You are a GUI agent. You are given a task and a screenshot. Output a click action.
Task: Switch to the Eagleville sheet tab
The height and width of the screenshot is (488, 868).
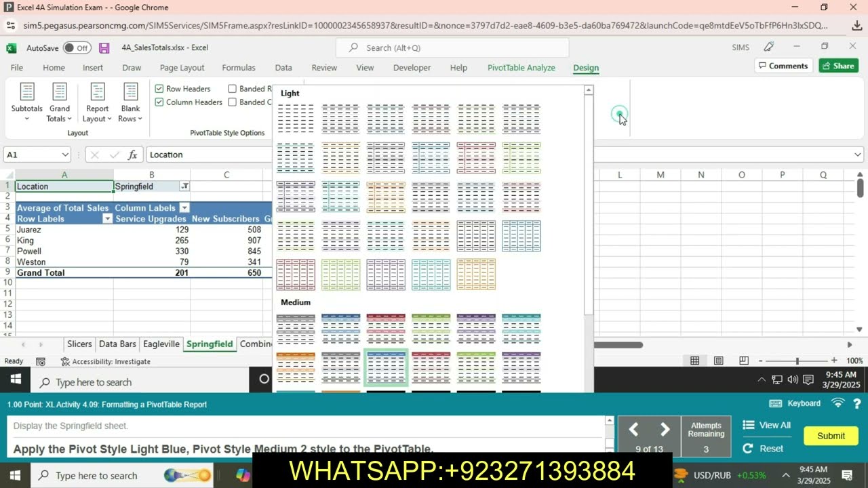click(x=161, y=344)
